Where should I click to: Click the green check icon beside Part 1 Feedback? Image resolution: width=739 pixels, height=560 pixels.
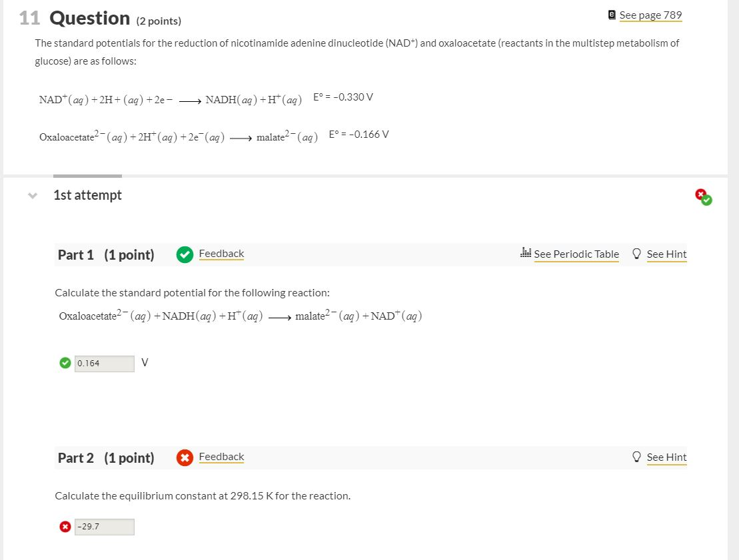(185, 254)
